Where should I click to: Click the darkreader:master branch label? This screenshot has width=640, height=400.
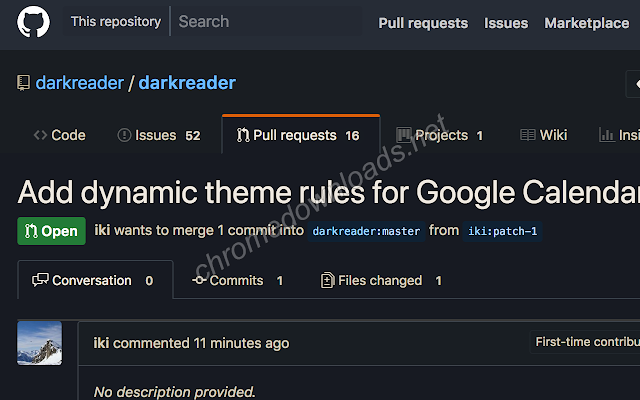pos(366,231)
